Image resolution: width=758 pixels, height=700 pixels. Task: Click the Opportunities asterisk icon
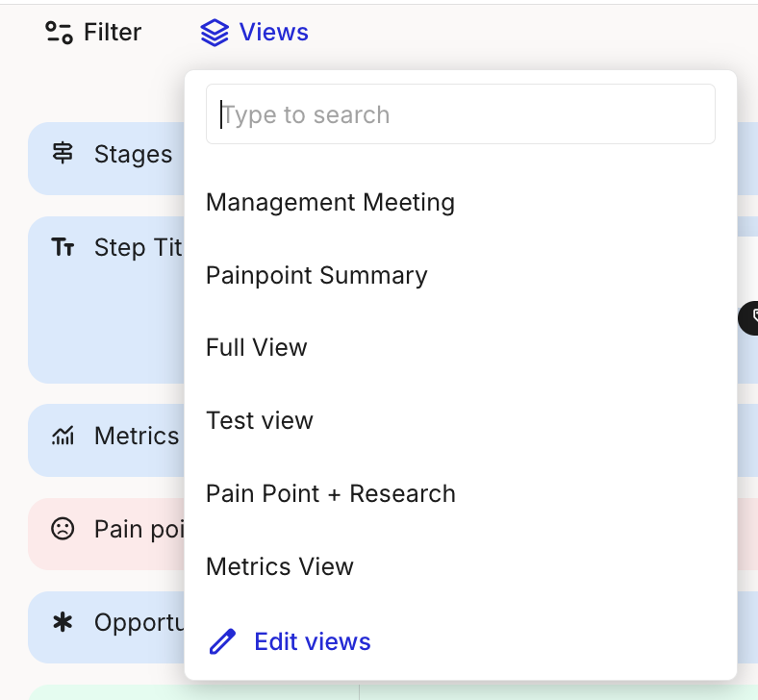click(x=63, y=622)
